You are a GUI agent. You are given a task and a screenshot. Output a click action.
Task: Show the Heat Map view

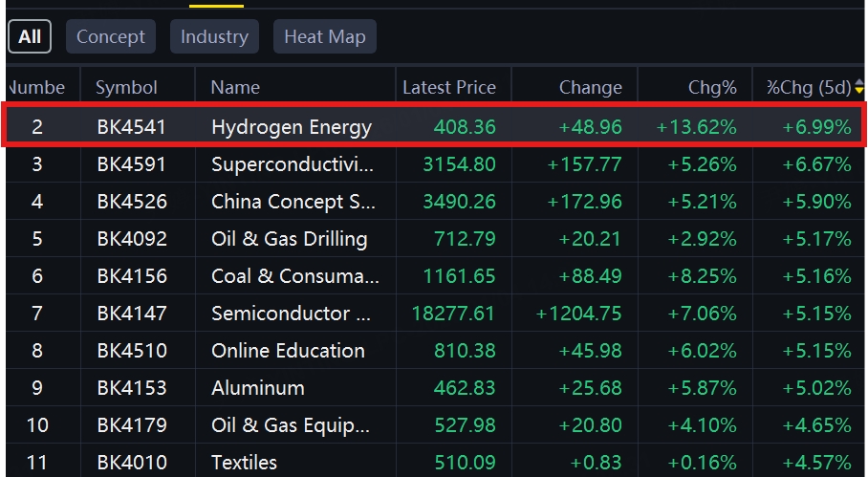tap(325, 37)
